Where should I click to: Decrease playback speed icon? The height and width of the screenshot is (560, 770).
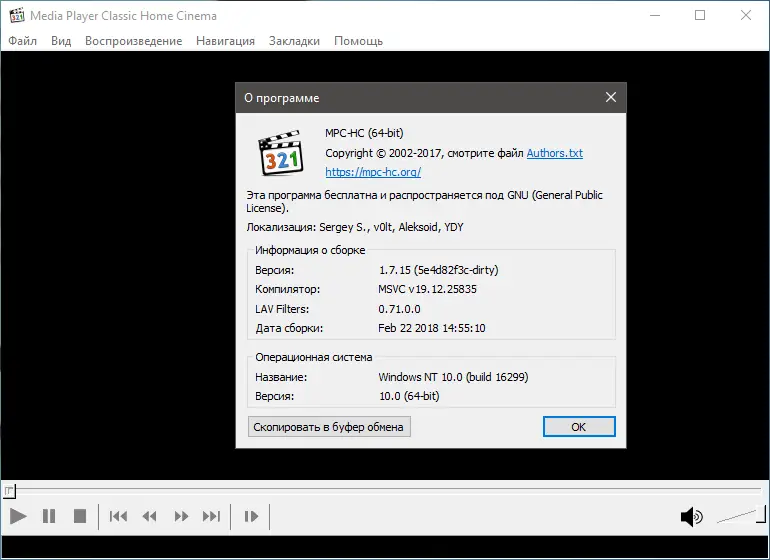click(x=149, y=516)
